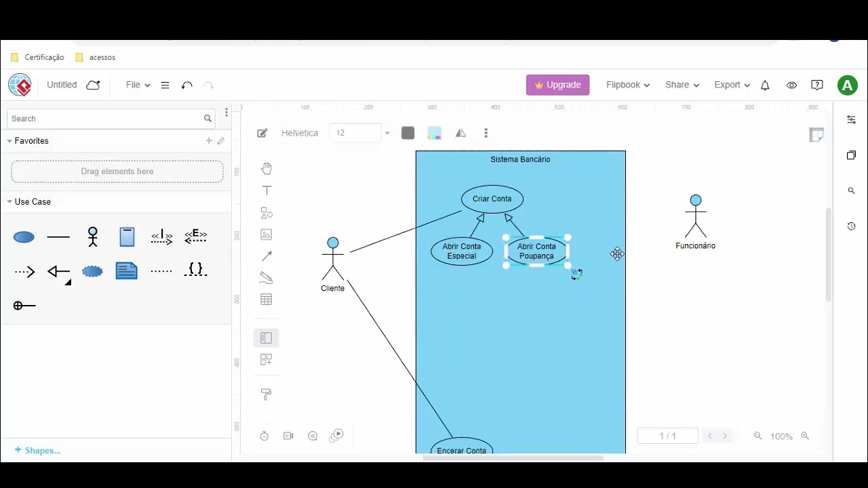Click the cloud save status icon

point(94,85)
